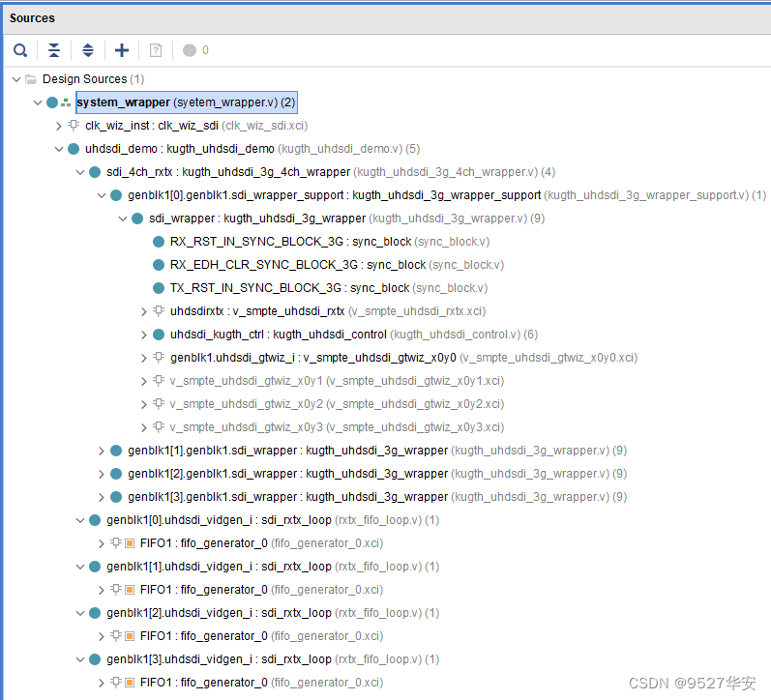Click the Sources panel title
771x700 pixels.
[x=32, y=18]
